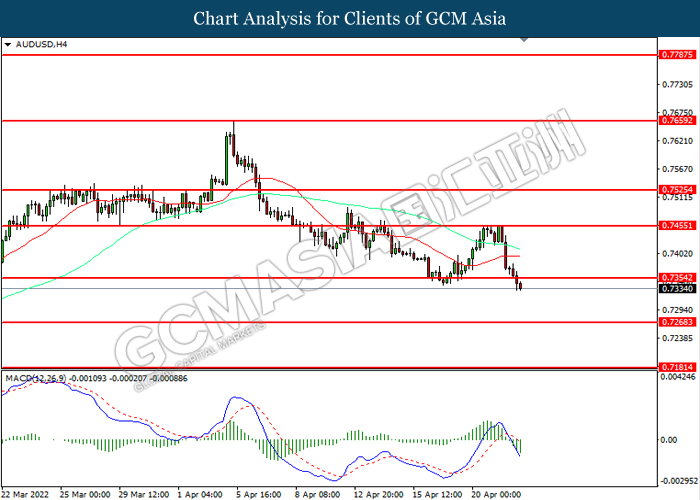Click the 15 Apr 12:00 time label
700x500 pixels.
(x=438, y=495)
